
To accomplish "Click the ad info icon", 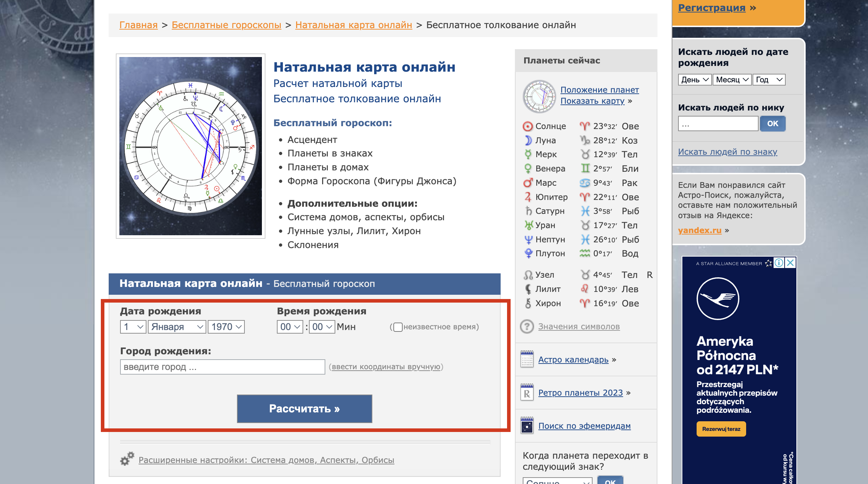I will (x=779, y=263).
